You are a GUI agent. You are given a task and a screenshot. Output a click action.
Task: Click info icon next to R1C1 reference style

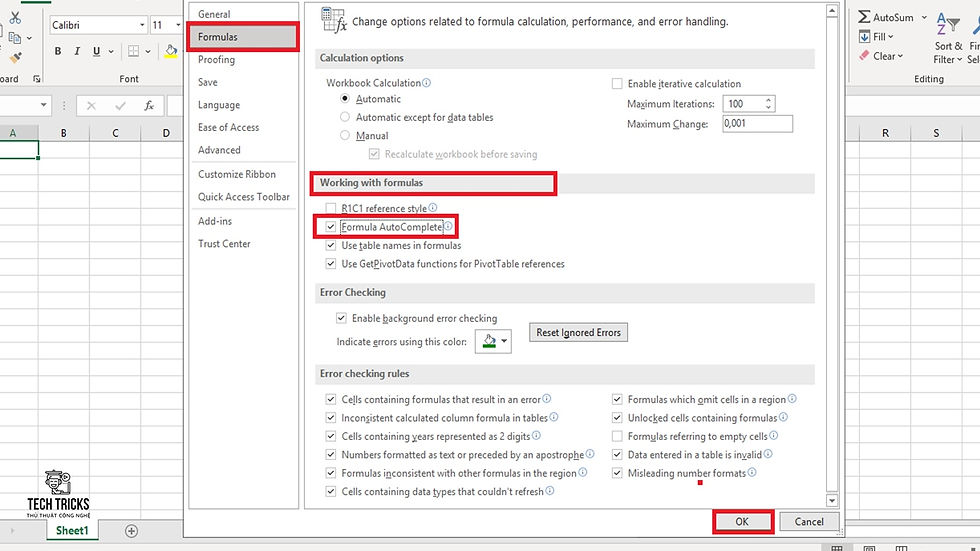(432, 207)
